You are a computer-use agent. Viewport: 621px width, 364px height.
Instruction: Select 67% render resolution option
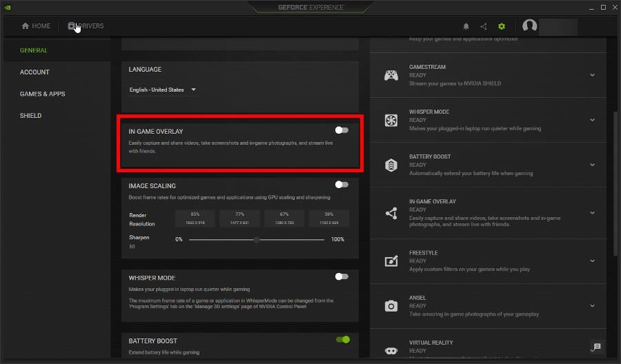click(284, 218)
